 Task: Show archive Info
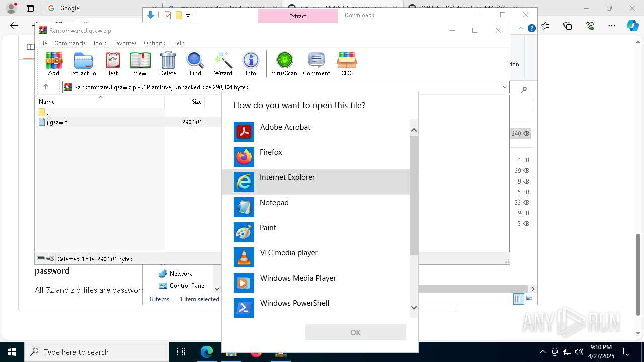click(251, 64)
